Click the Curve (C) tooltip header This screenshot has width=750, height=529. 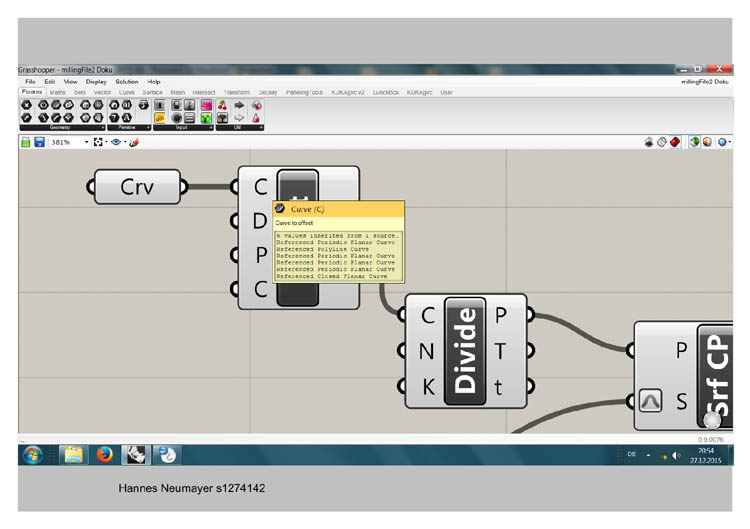click(x=339, y=209)
